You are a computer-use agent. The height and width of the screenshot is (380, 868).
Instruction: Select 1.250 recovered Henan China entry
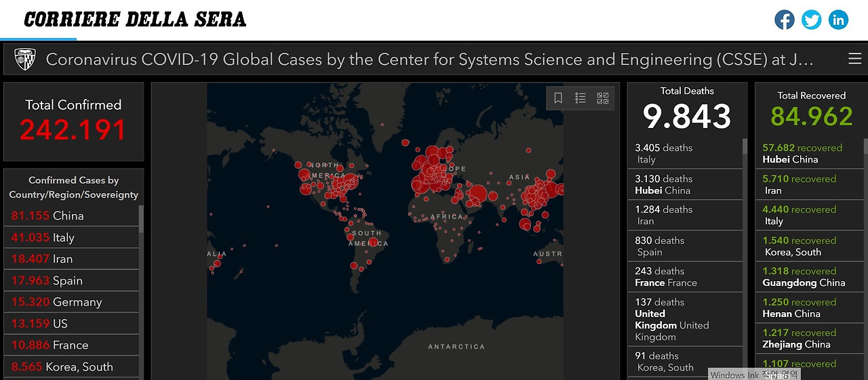point(810,308)
